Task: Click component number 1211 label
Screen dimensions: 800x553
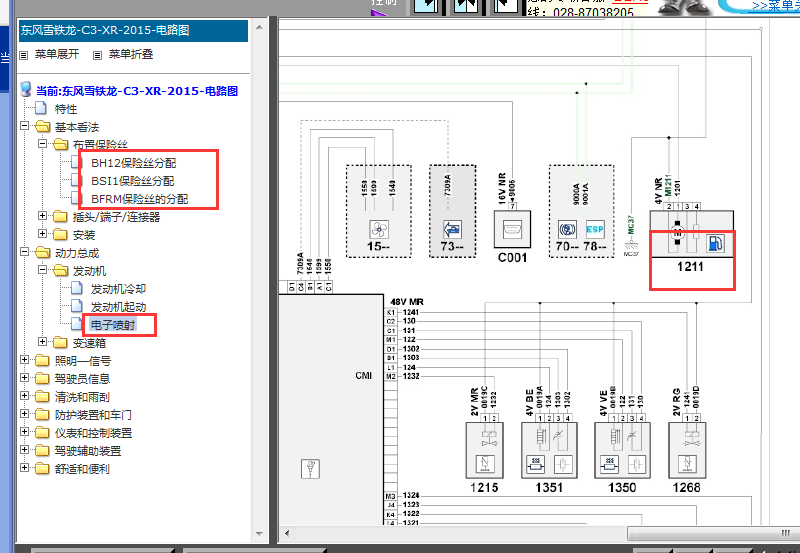Action: pos(690,267)
